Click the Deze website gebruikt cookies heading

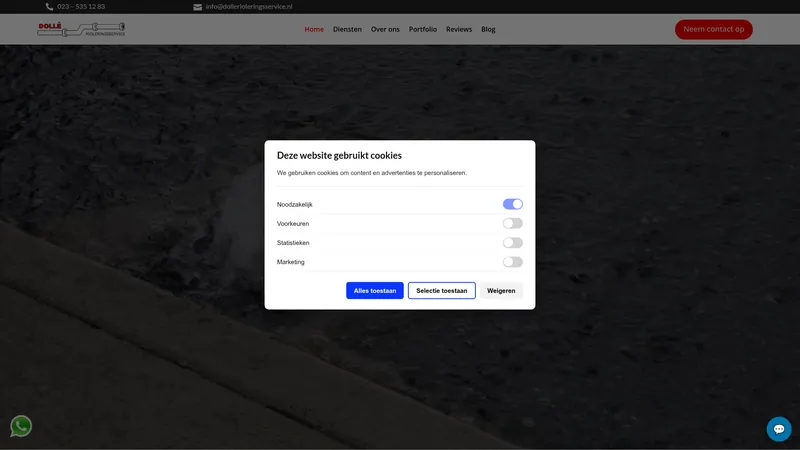point(339,156)
